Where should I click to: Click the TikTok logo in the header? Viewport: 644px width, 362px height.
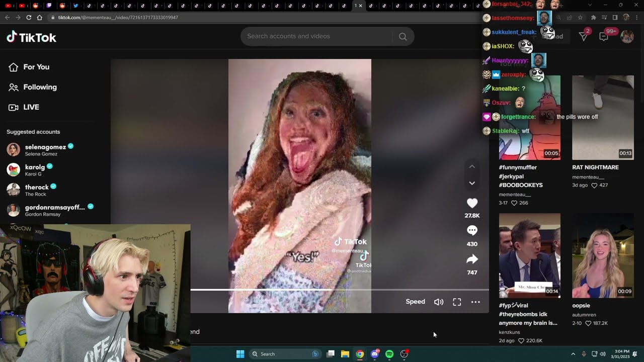point(31,37)
